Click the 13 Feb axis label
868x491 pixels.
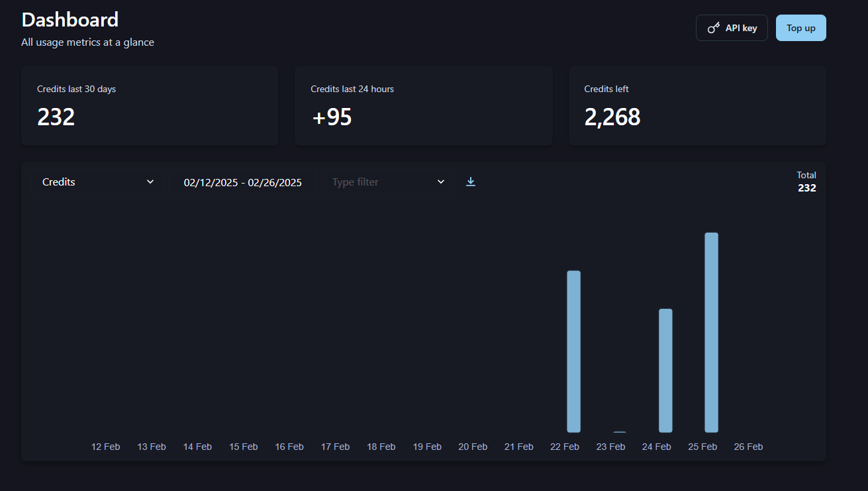(152, 447)
